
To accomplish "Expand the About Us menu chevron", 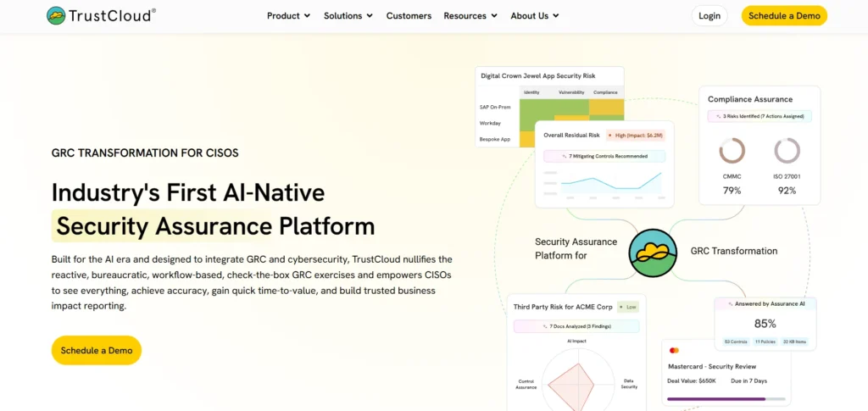I will (x=556, y=16).
